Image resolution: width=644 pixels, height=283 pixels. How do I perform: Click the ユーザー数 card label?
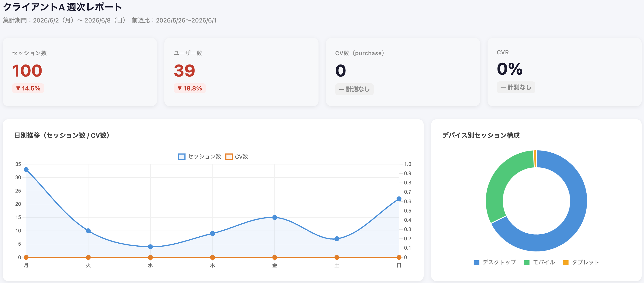188,53
